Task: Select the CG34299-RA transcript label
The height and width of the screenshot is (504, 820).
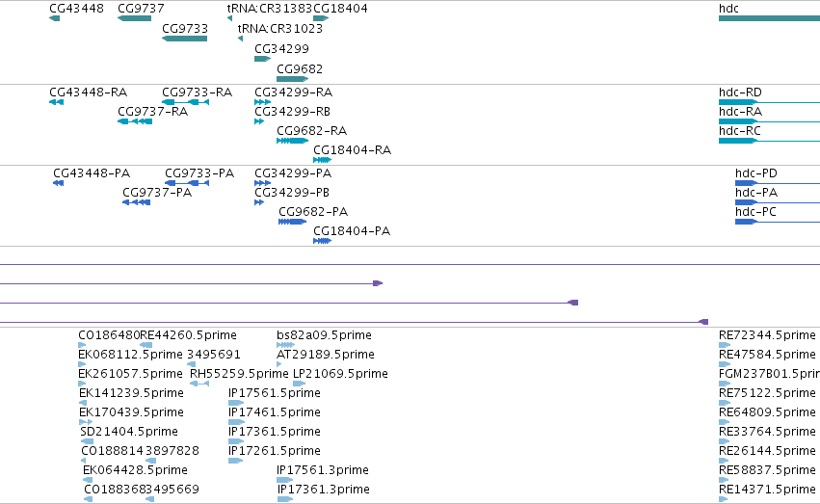Action: point(293,93)
